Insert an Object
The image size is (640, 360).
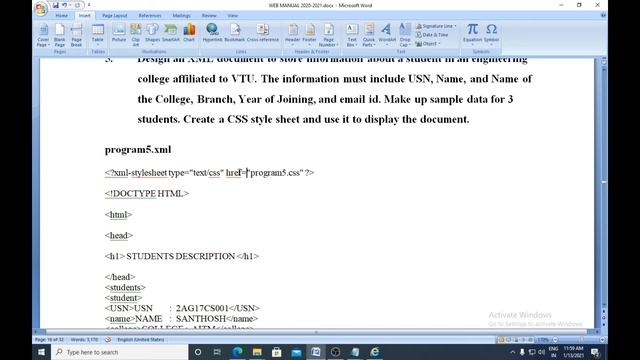[x=428, y=44]
